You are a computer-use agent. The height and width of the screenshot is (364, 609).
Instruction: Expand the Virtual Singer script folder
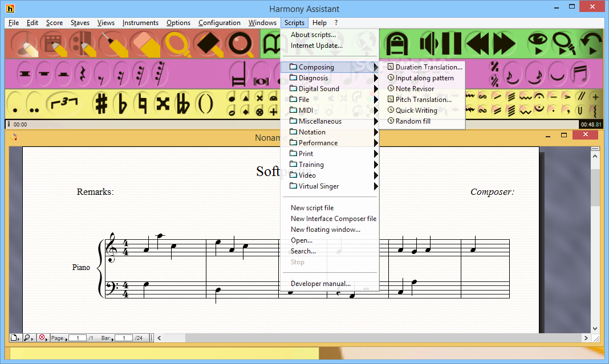tap(330, 186)
